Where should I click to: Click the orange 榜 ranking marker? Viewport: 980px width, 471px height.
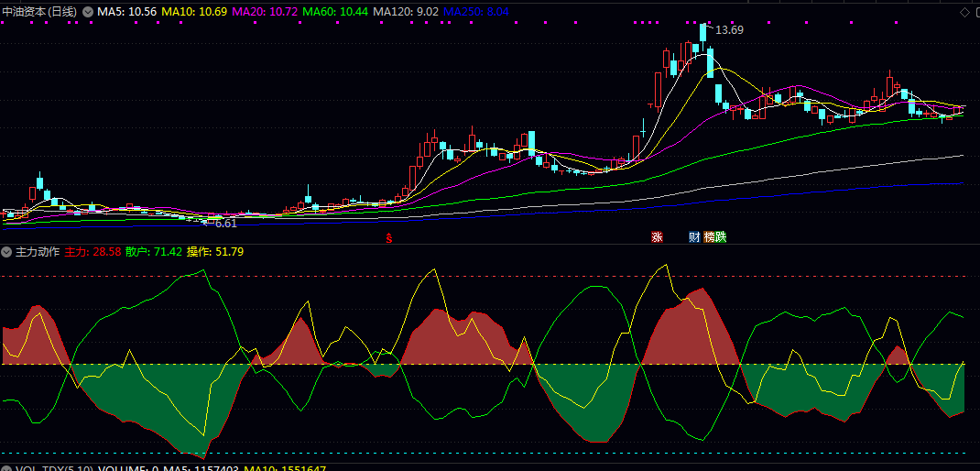(709, 237)
